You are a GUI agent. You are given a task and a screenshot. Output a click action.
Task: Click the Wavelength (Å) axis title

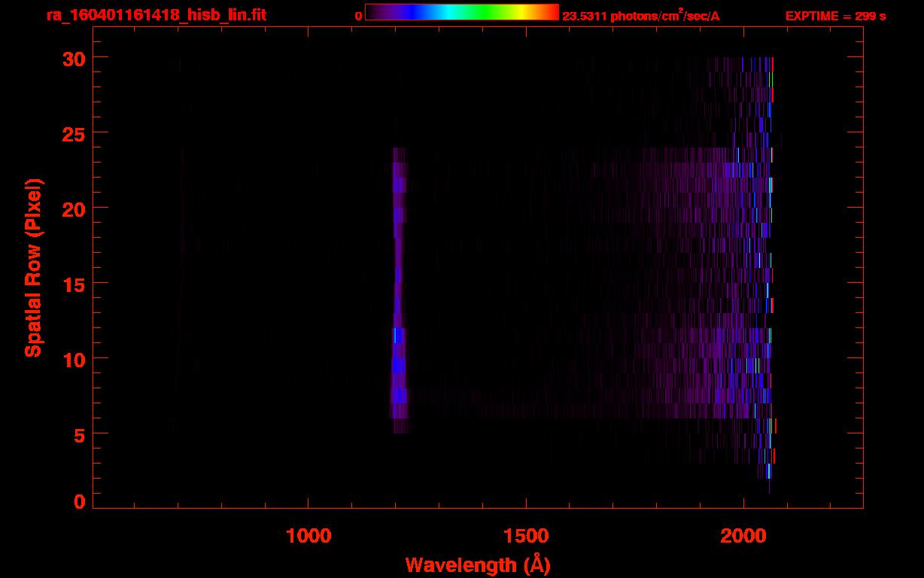tap(478, 564)
